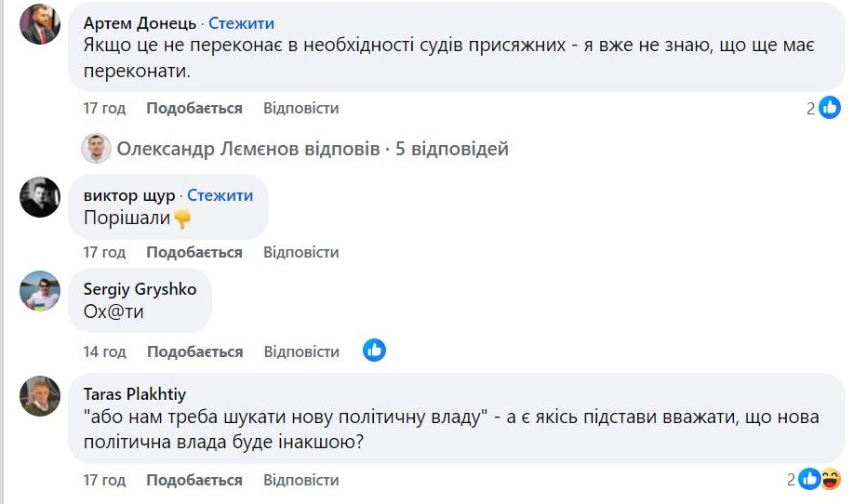Reply to виктор щур's comment
The width and height of the screenshot is (867, 504).
tap(300, 252)
